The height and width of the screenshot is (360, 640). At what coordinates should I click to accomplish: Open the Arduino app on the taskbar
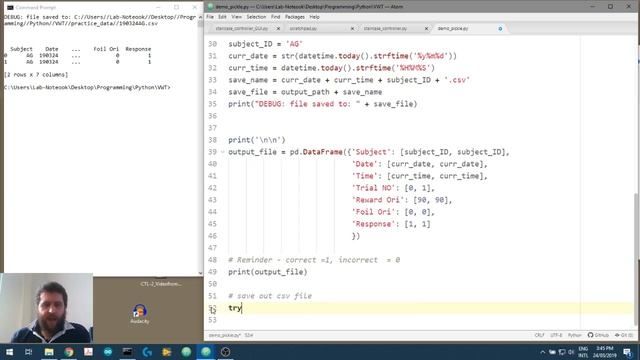(108, 352)
